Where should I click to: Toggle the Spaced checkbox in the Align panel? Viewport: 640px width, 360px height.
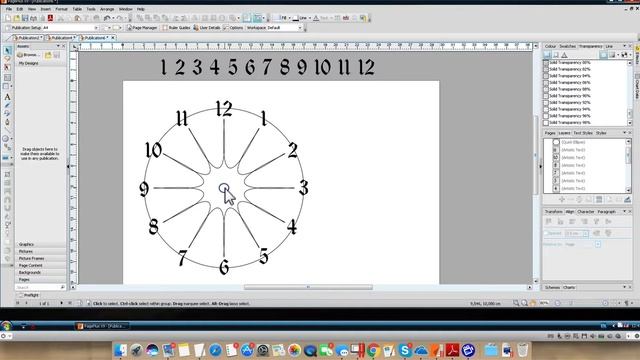[x=546, y=233]
